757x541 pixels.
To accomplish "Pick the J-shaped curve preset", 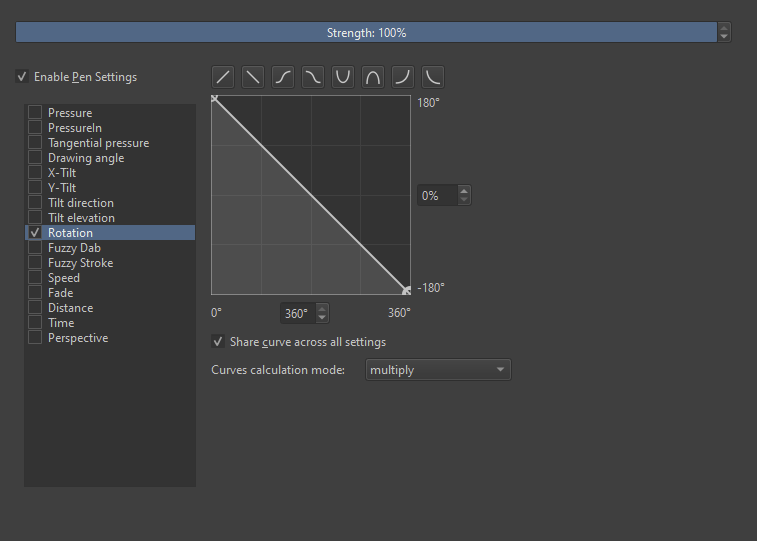I will [403, 77].
